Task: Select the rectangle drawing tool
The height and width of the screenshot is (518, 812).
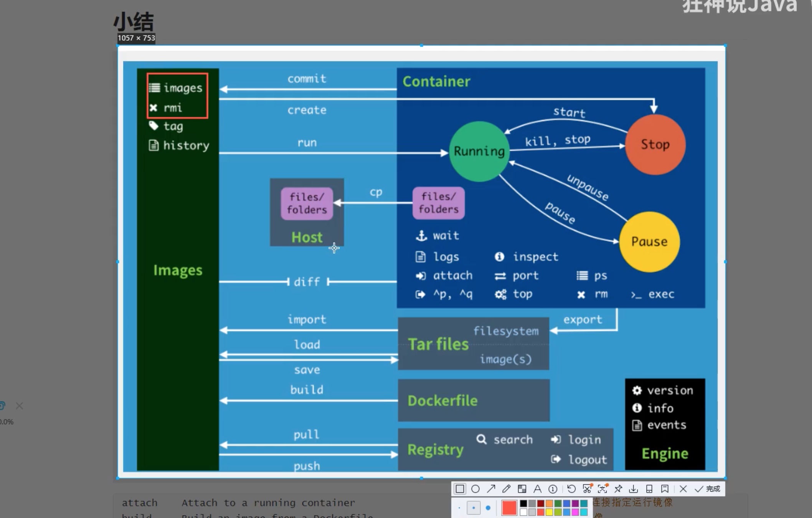Action: coord(460,489)
